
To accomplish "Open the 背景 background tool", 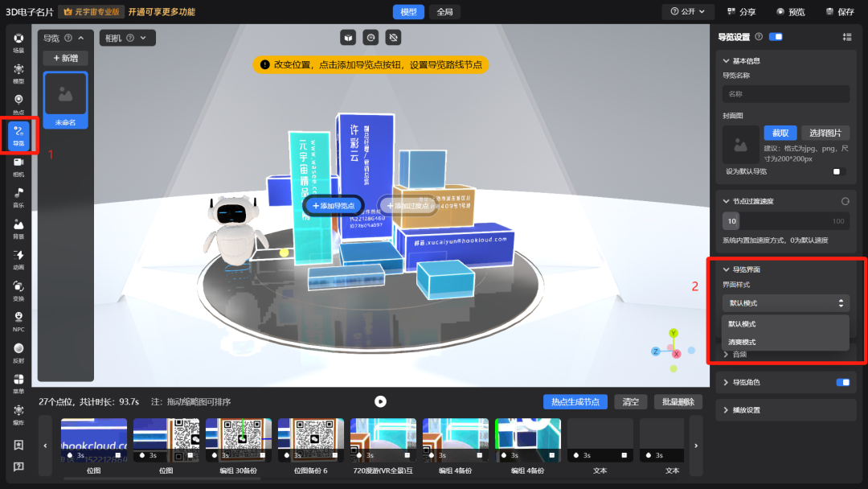I will click(18, 228).
